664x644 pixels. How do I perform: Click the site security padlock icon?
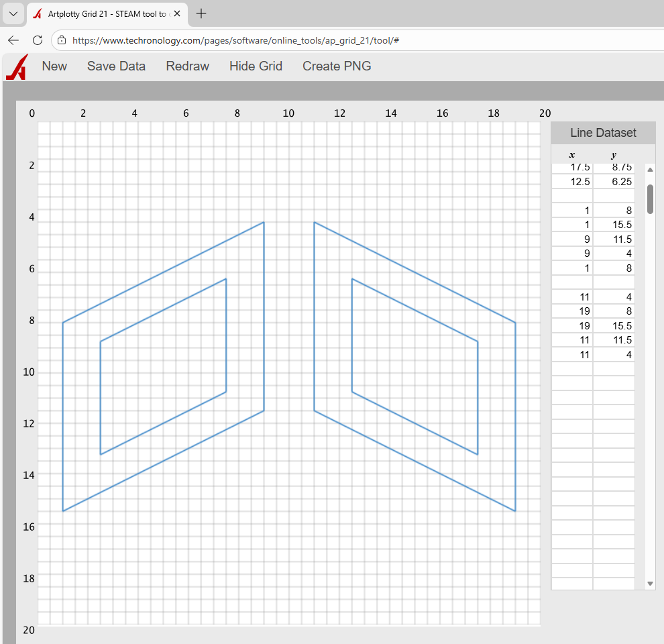point(61,40)
